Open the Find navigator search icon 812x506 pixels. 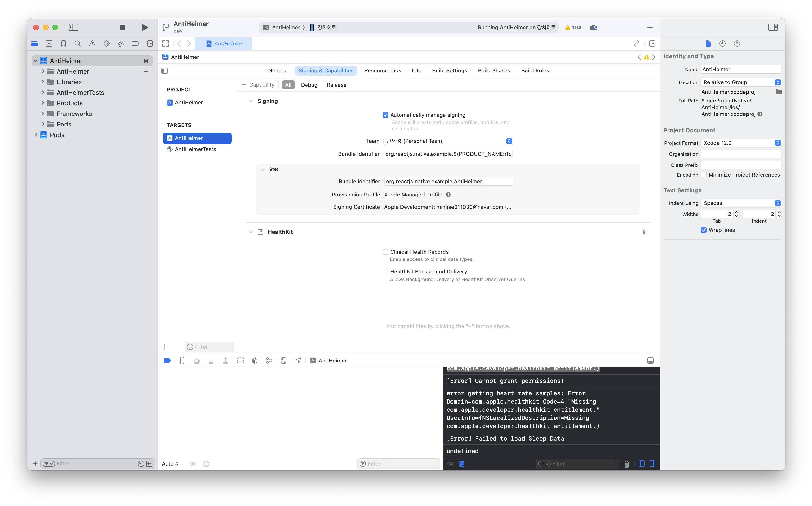(78, 44)
